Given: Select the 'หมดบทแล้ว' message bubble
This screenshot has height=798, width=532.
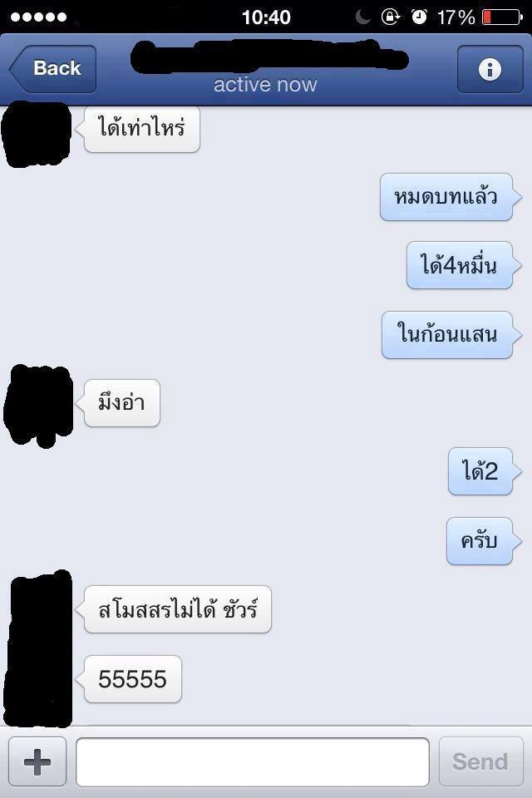Looking at the screenshot, I should point(446,197).
